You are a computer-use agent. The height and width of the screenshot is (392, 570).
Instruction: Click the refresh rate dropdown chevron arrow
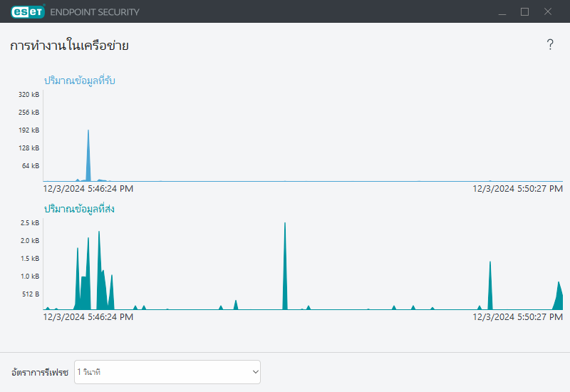256,372
